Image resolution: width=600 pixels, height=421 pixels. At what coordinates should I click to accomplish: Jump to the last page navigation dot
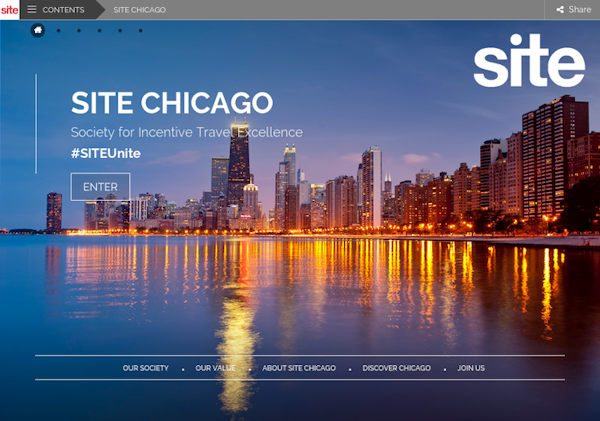[140, 31]
